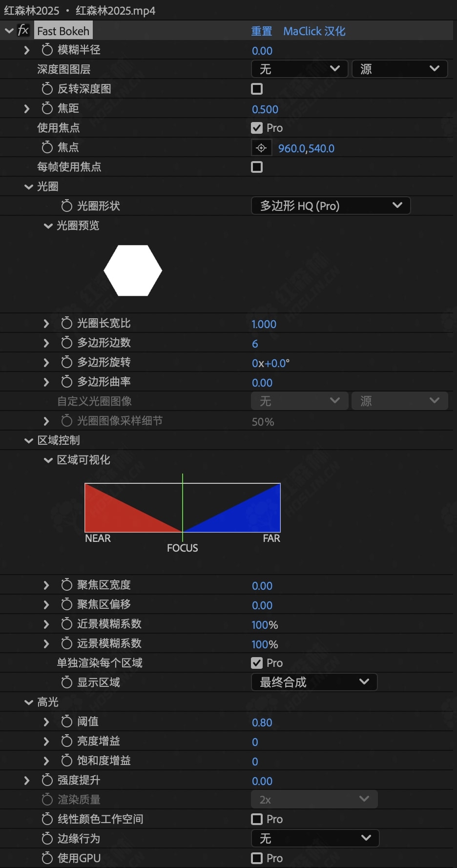The image size is (457, 868).
Task: Click stopwatch icon beside 多边形边数
Action: tap(66, 343)
